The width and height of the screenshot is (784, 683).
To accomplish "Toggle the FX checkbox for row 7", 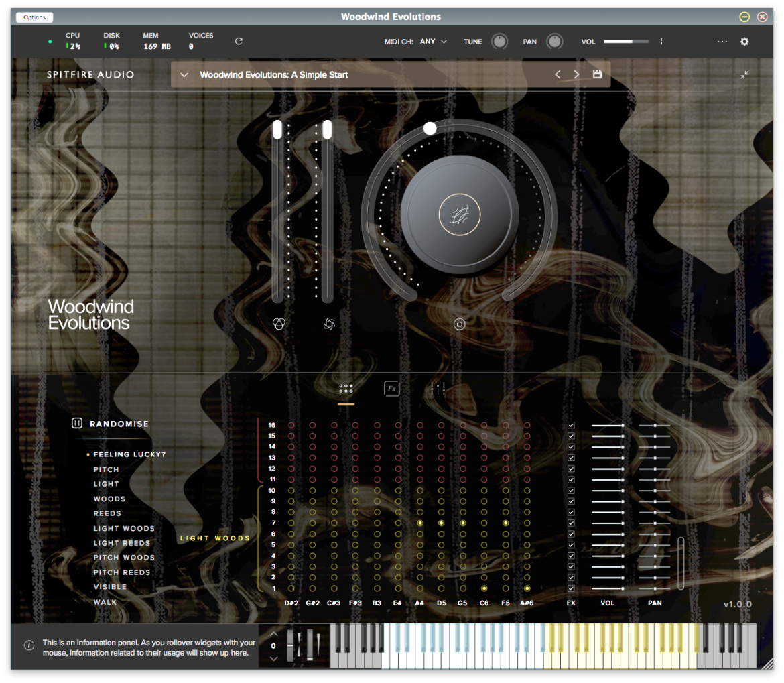I will click(571, 523).
